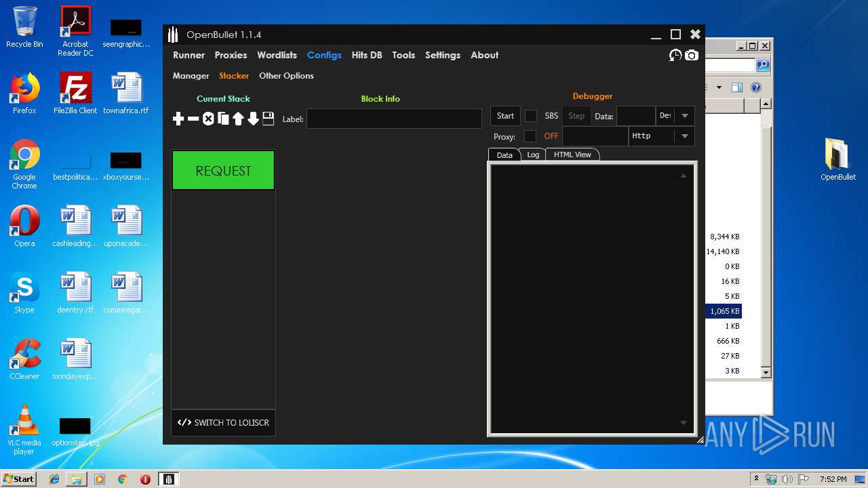The height and width of the screenshot is (488, 868).
Task: Open the history clock icon in OpenBullet header
Action: coord(675,56)
